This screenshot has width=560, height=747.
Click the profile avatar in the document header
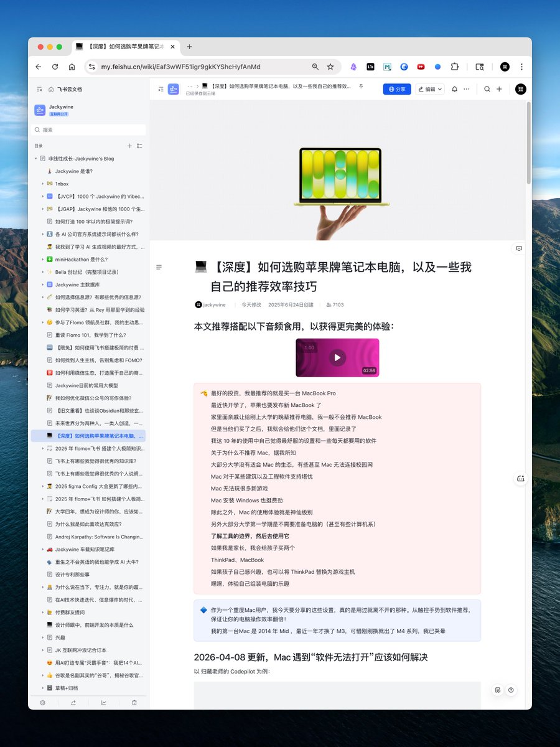coord(521,89)
